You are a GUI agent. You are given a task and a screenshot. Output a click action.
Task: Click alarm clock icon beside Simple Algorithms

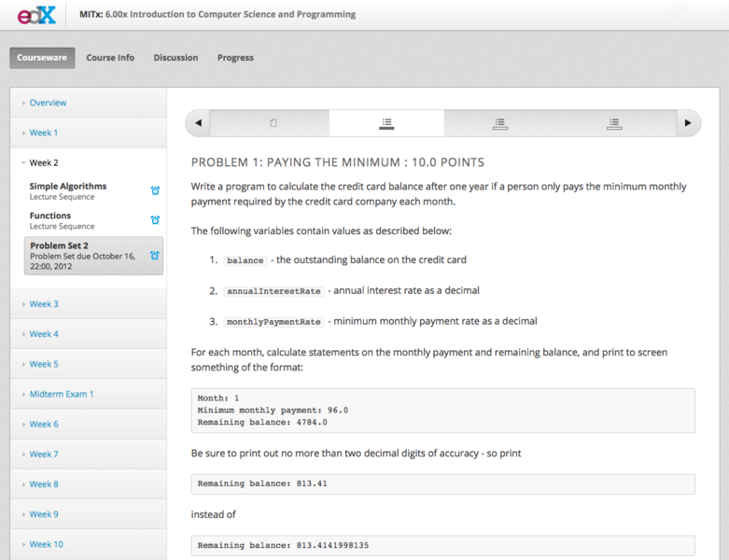coord(155,190)
